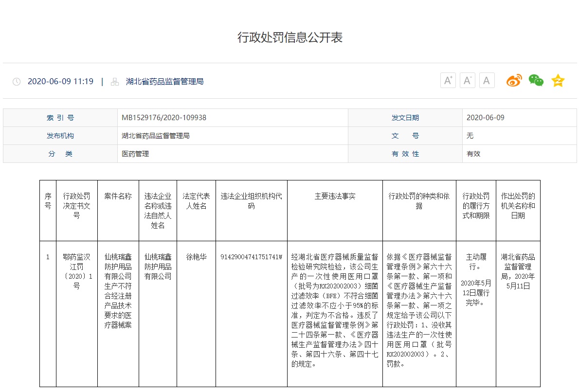This screenshot has width=579, height=392.
Task: Click the clock icon beside publish time
Action: coord(17,82)
